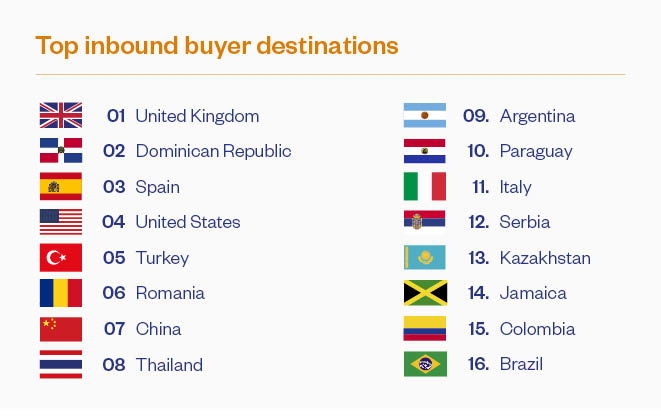661x416 pixels.
Task: Click the Kazakhstan flag icon
Action: tap(425, 258)
